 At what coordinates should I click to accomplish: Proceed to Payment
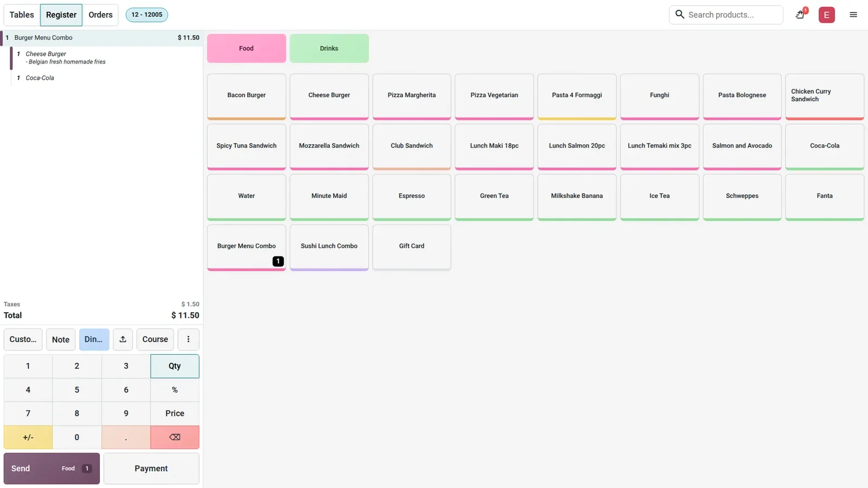[151, 468]
